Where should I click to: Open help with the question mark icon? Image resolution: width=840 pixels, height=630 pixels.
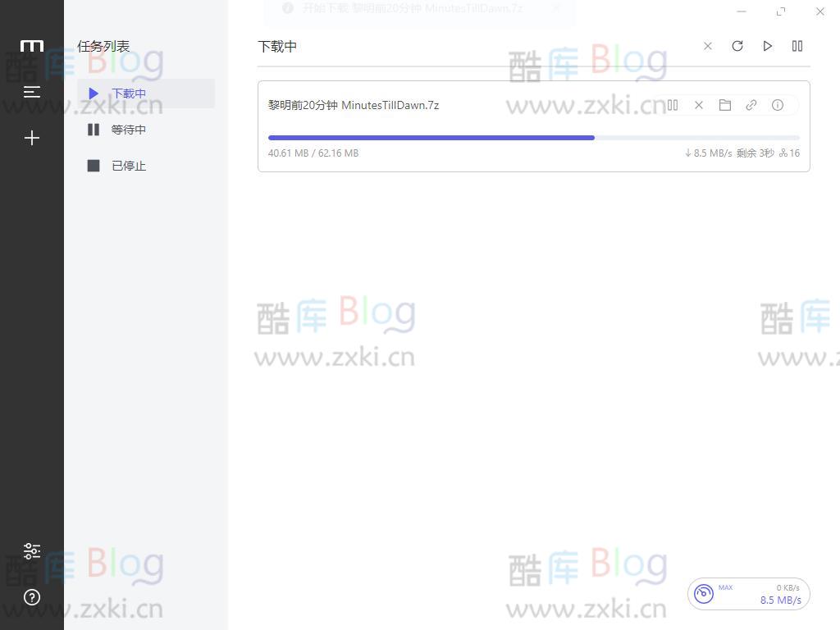31,597
